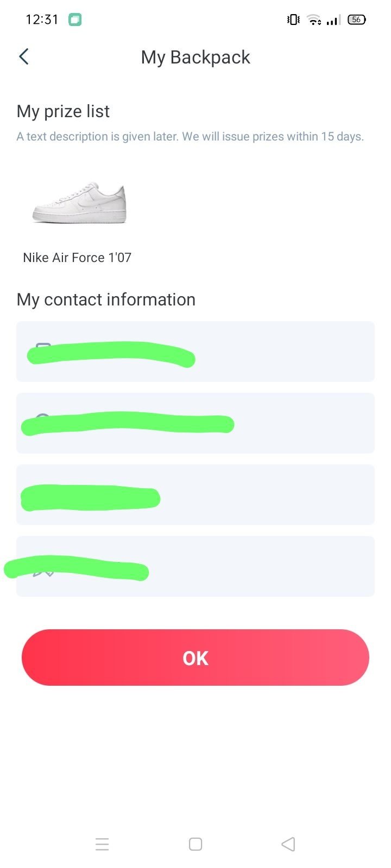Select the second contact information field
Viewport: 391px width, 868px height.
(x=195, y=423)
